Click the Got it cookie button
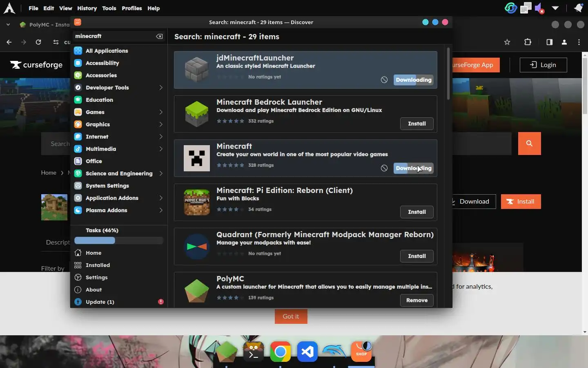The width and height of the screenshot is (588, 368). click(x=291, y=316)
